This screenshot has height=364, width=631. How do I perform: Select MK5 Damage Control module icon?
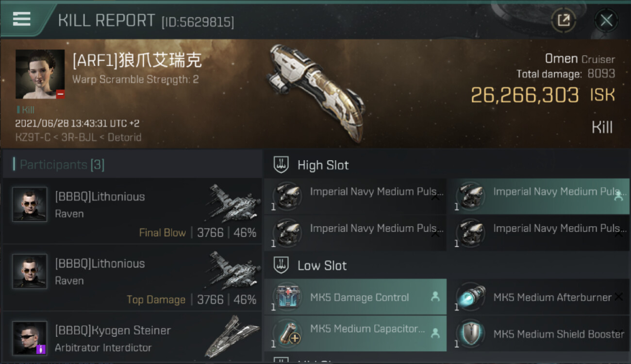click(288, 297)
